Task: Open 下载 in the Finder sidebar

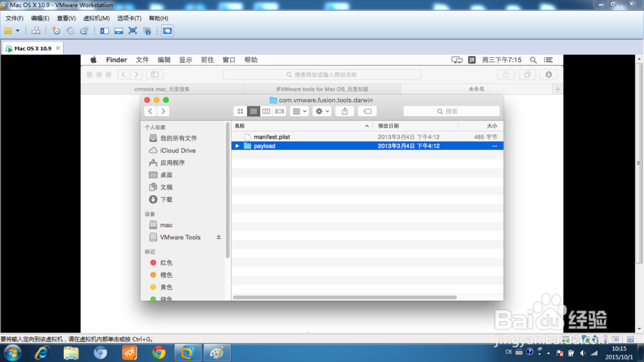Action: tap(166, 199)
